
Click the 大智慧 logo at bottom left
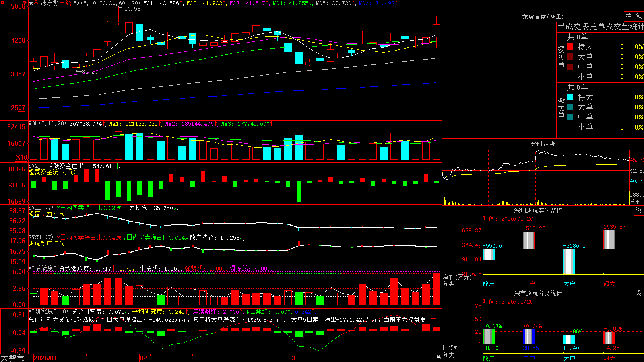12,358
